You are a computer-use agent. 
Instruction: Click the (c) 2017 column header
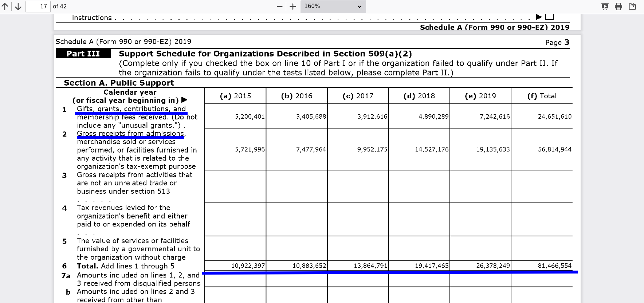[358, 96]
